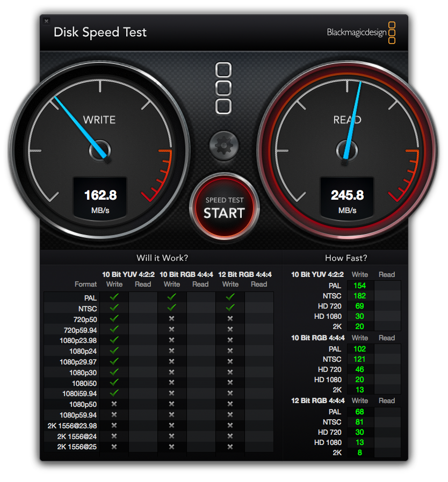The height and width of the screenshot is (482, 448).
Task: Click the 162.8 MB/s write speed readout
Action: (100, 195)
